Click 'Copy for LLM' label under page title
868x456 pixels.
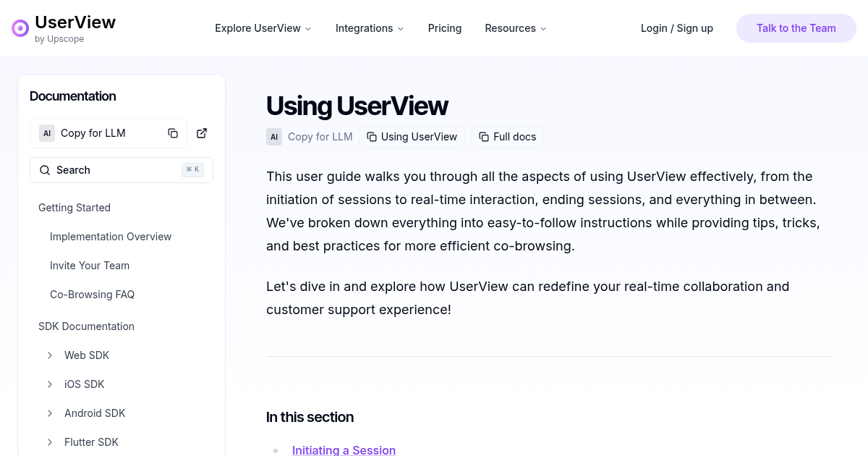click(320, 137)
